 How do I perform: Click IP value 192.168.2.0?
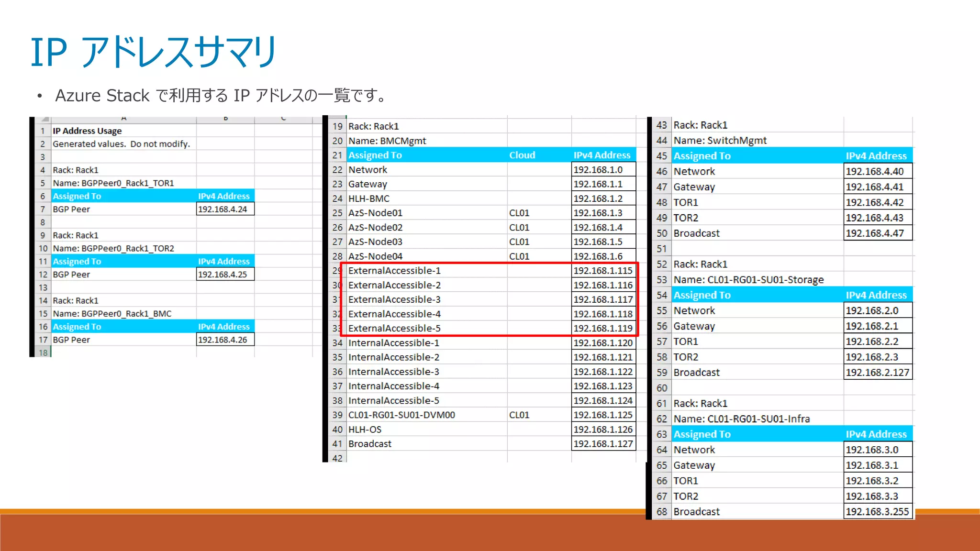coord(878,310)
